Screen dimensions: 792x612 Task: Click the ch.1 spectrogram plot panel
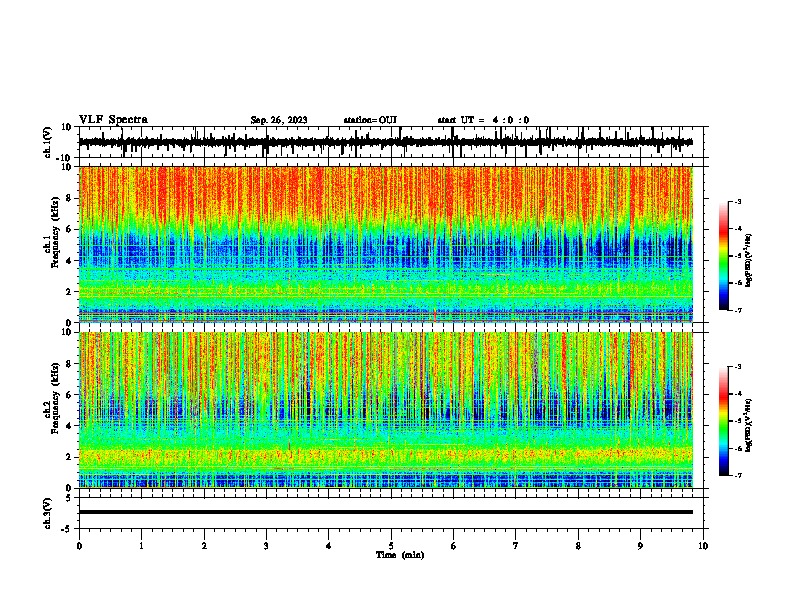[385, 244]
